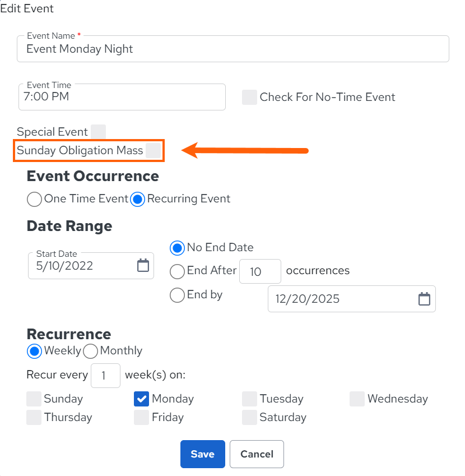465x476 pixels.
Task: Save the edited event
Action: click(203, 454)
